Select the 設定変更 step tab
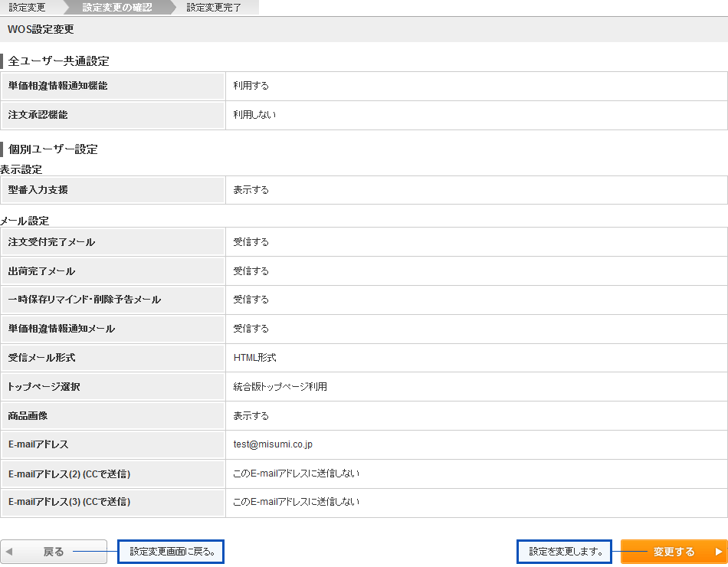 (28, 7)
